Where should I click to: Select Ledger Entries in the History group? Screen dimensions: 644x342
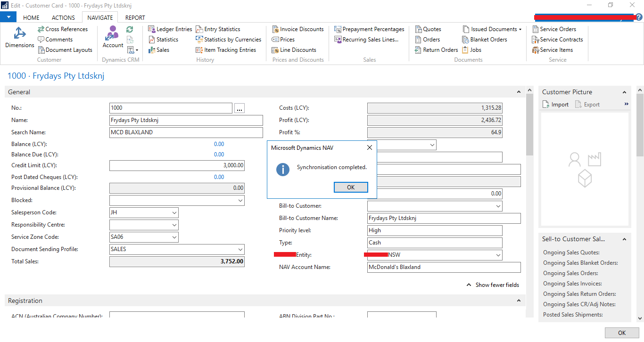coord(170,29)
